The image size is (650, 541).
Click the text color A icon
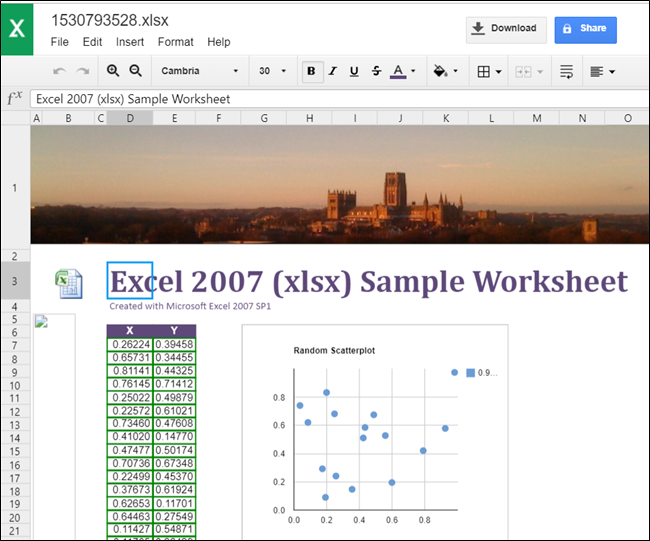(x=398, y=71)
